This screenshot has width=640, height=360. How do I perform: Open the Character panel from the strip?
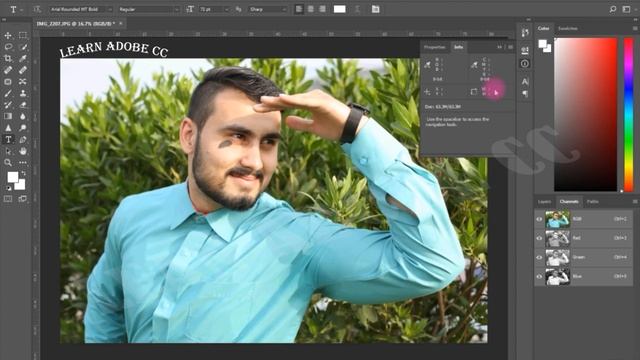point(525,81)
